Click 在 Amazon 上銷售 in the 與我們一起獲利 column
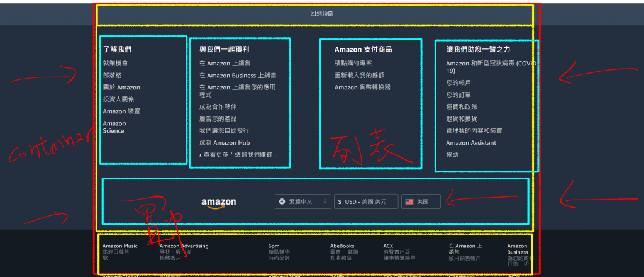The width and height of the screenshot is (644, 277). tap(225, 64)
